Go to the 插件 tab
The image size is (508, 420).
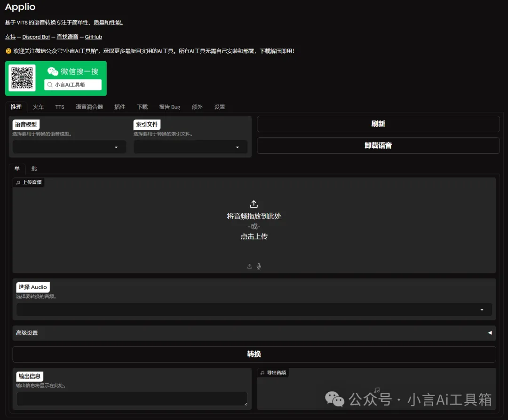[x=119, y=107]
